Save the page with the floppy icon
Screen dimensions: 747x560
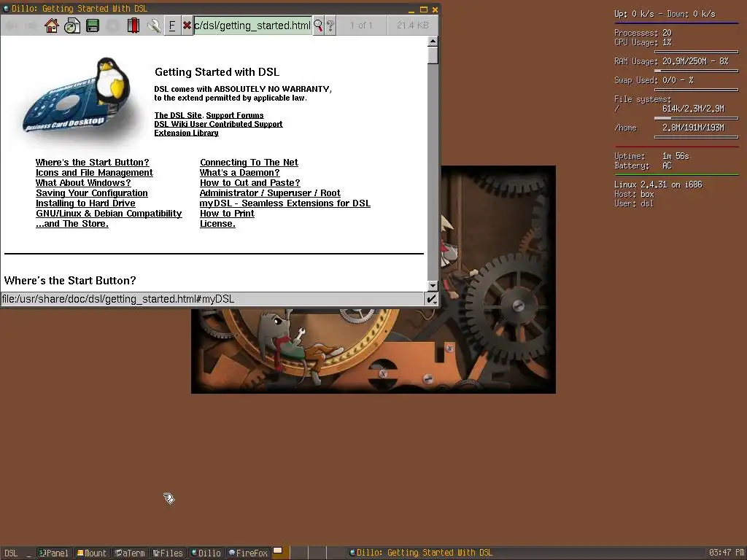click(x=93, y=26)
